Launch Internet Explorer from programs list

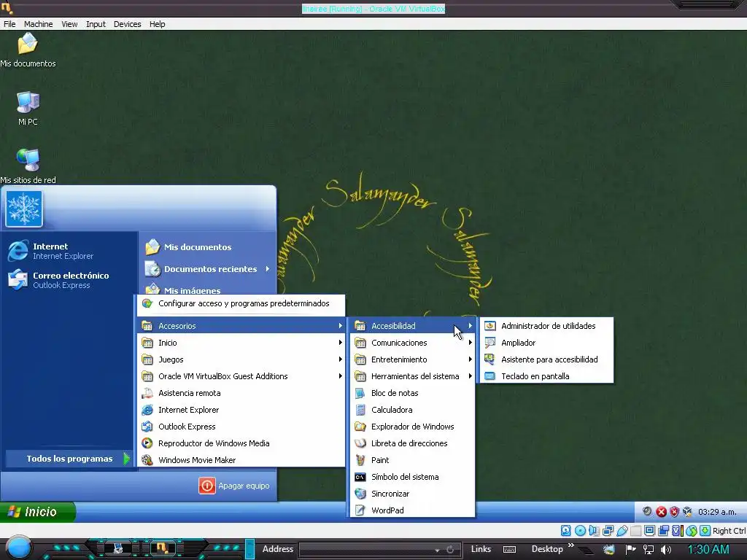pos(241,410)
